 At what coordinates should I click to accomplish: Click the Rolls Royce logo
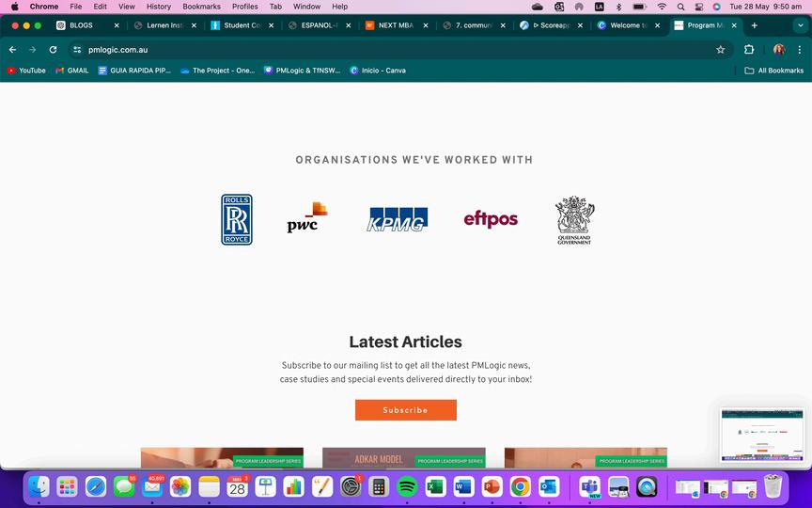[237, 219]
